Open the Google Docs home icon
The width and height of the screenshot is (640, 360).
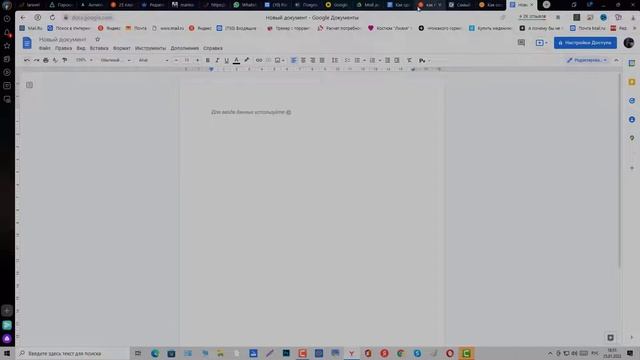[27, 43]
